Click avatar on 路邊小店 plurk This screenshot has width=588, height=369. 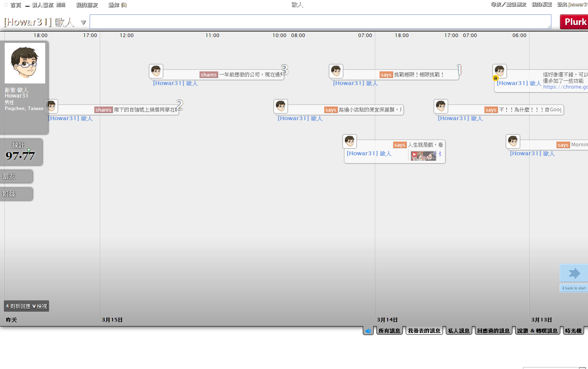pyautogui.click(x=281, y=106)
